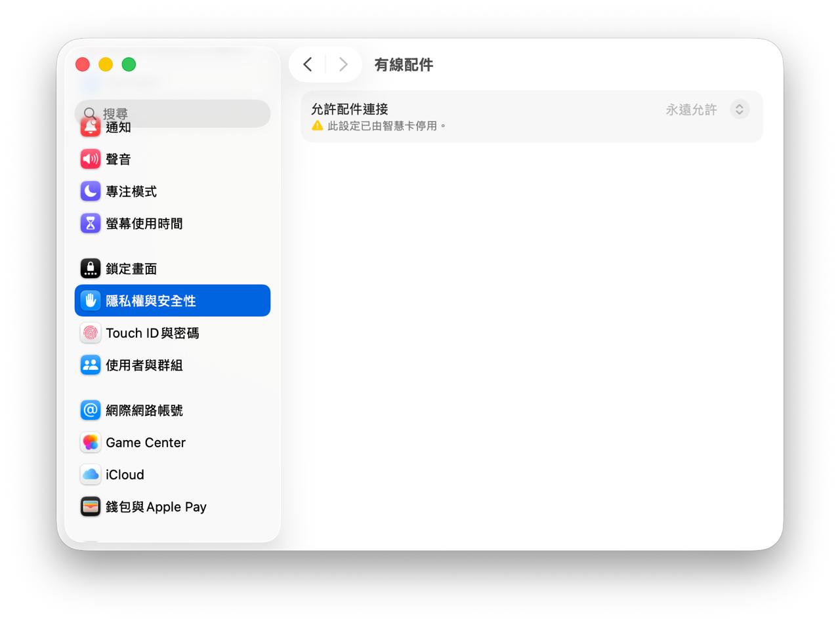Go forward with the right chevron
840x625 pixels.
tap(343, 64)
